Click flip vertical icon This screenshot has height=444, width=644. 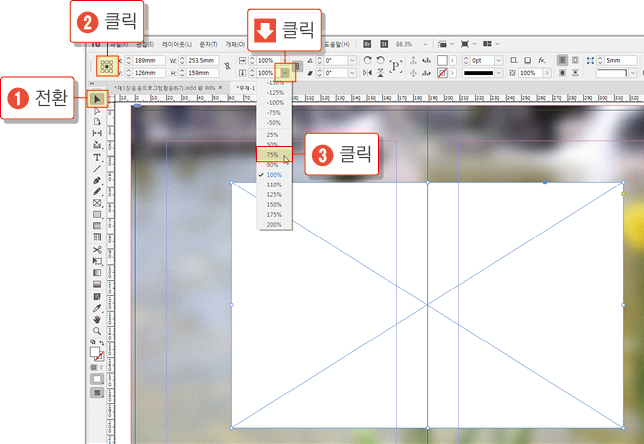pyautogui.click(x=381, y=73)
